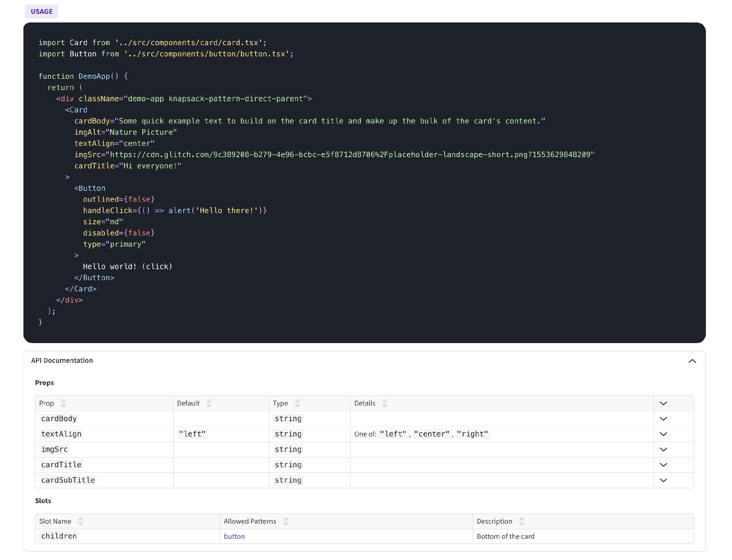Expand details for the imgSrc prop row

pos(664,449)
